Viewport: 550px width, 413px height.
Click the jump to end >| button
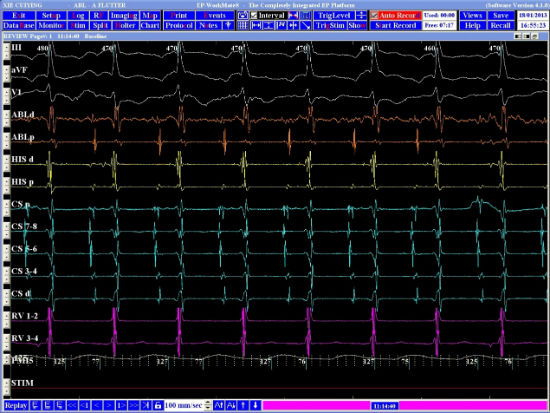(x=146, y=406)
